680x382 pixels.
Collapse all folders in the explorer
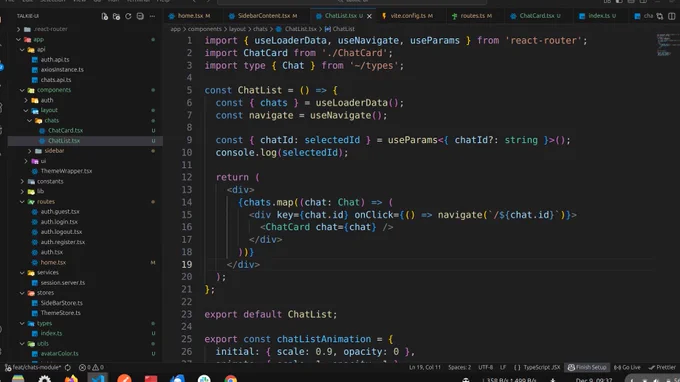pyautogui.click(x=140, y=16)
